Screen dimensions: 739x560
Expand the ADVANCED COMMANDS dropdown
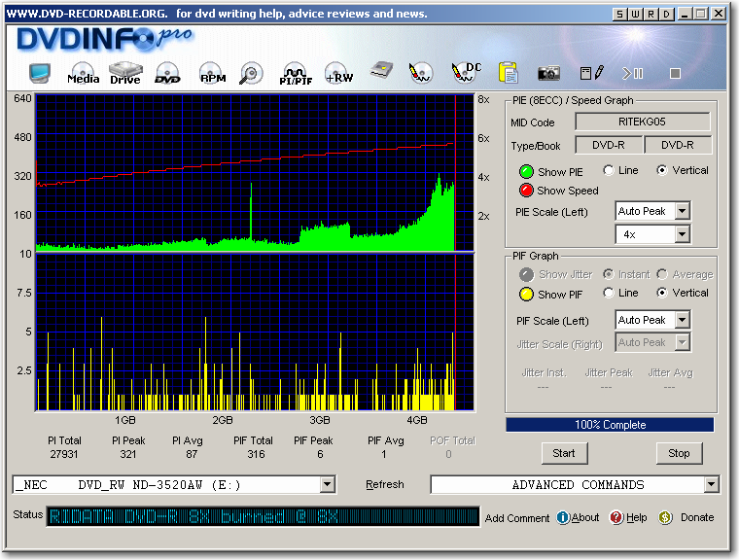[x=711, y=484]
